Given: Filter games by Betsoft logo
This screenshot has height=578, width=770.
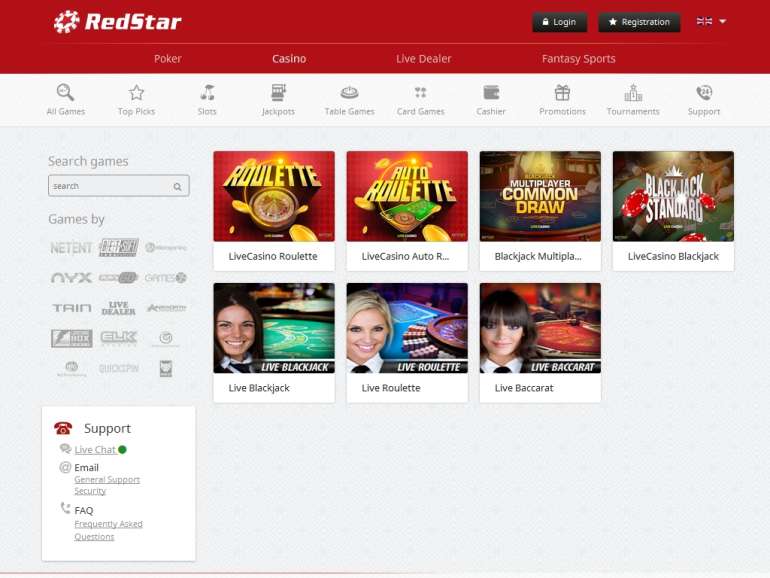Looking at the screenshot, I should tap(118, 248).
